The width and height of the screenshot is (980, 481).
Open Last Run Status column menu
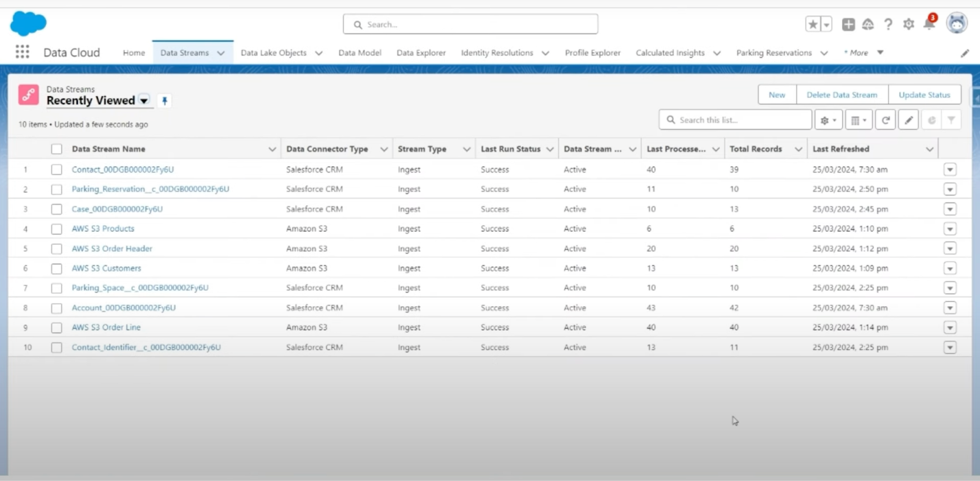pyautogui.click(x=550, y=149)
